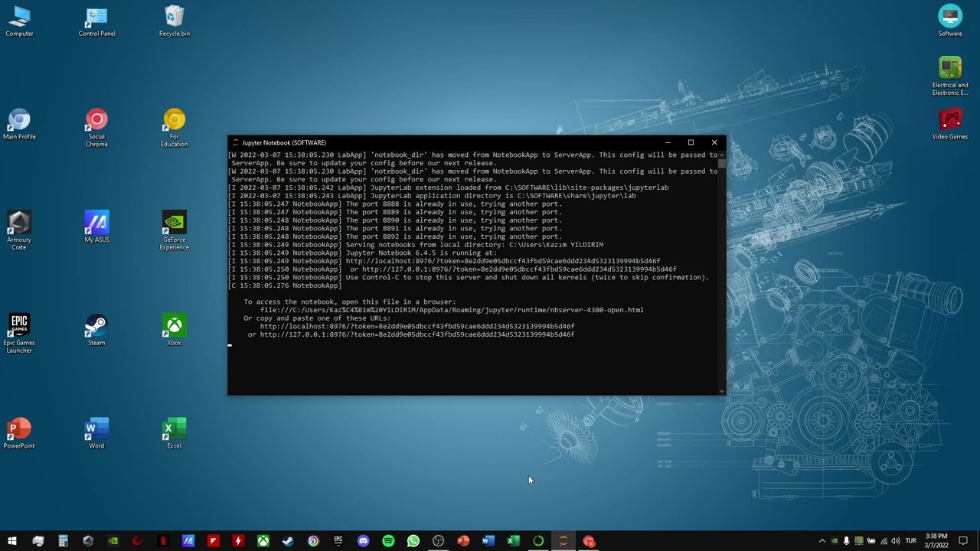Click 'The port 8888 is already in use' line
Image resolution: width=980 pixels, height=551 pixels.
coord(395,204)
